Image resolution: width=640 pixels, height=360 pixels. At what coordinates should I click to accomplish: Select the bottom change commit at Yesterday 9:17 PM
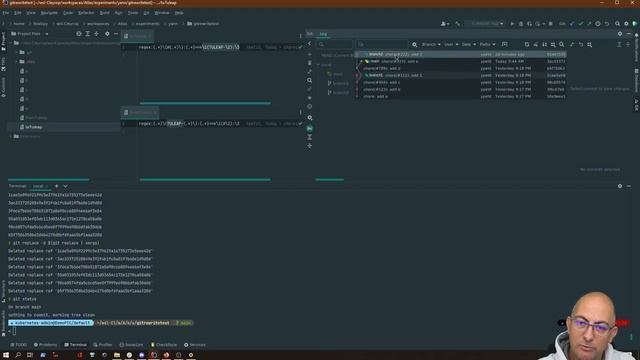pyautogui.click(x=460, y=96)
